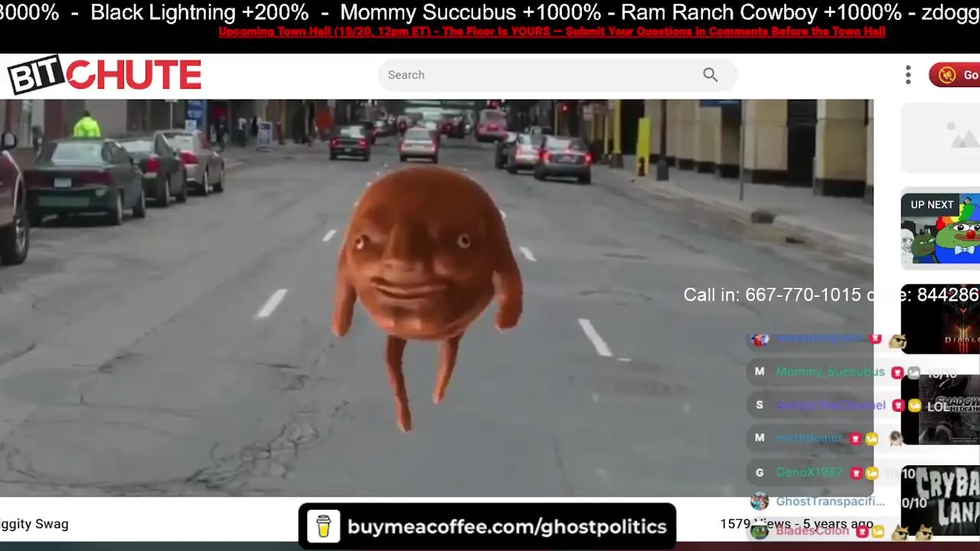Screen dimensions: 980x551
Task: Click the video of the walking creature
Action: [436, 298]
